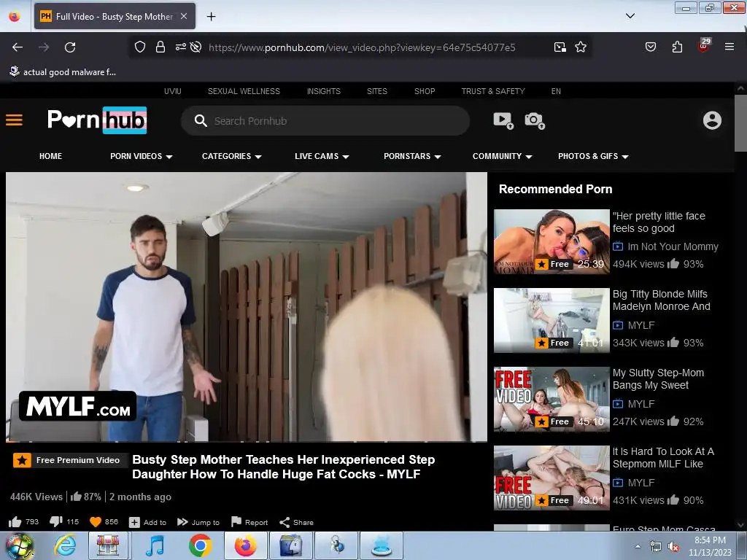The height and width of the screenshot is (560, 747).
Task: Click the URL address bar
Action: pyautogui.click(x=362, y=47)
